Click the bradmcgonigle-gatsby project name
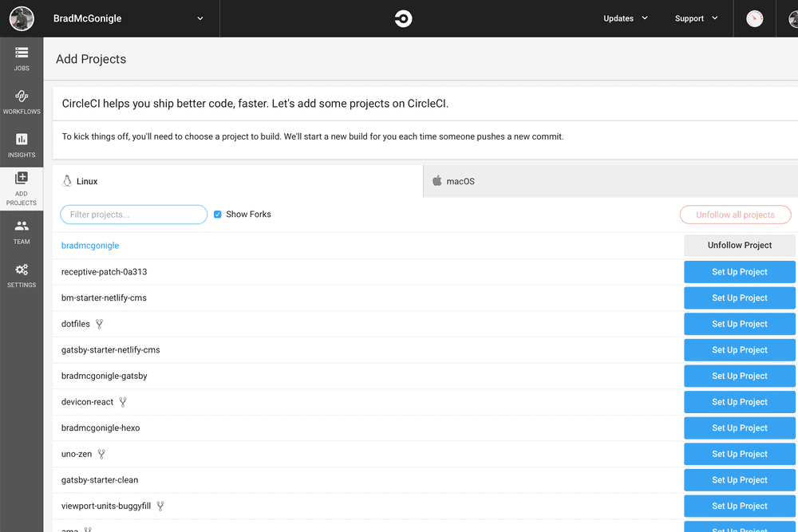The width and height of the screenshot is (798, 532). pyautogui.click(x=105, y=376)
